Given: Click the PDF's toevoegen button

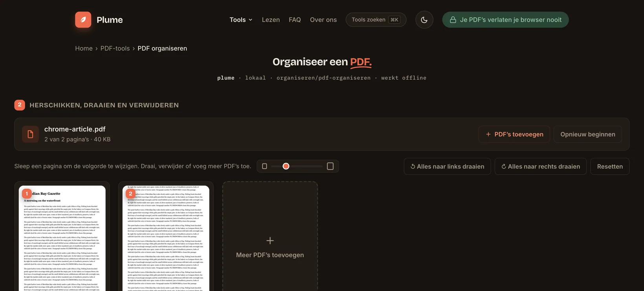Looking at the screenshot, I should coord(514,134).
